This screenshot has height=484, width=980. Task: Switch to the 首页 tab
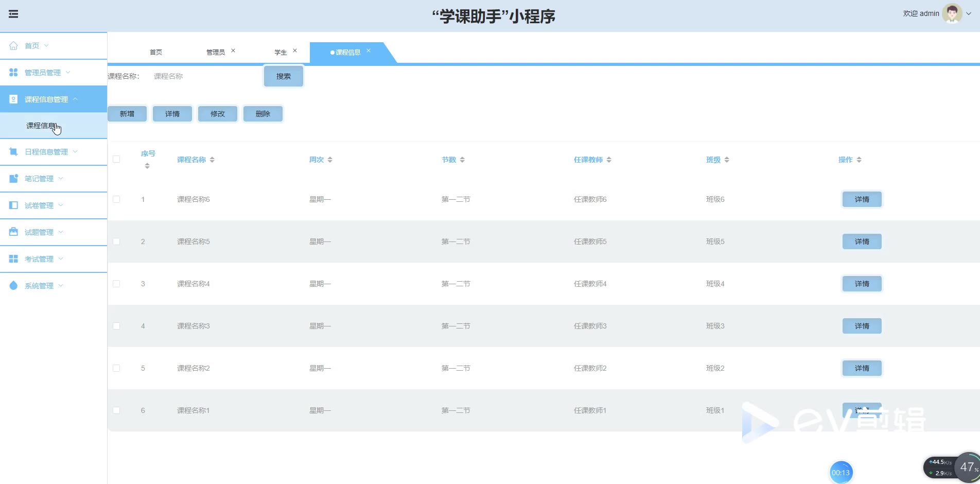coord(156,52)
